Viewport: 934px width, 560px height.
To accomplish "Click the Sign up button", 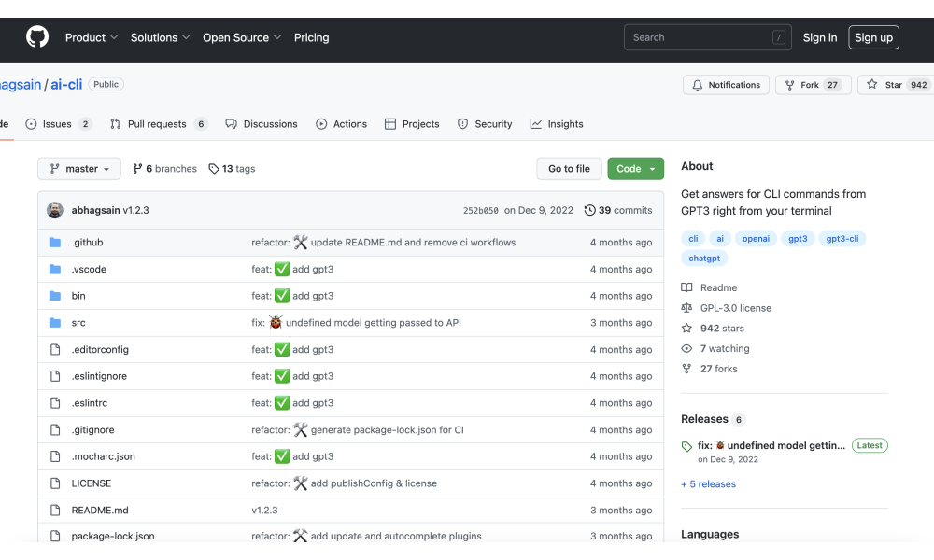I will point(873,37).
